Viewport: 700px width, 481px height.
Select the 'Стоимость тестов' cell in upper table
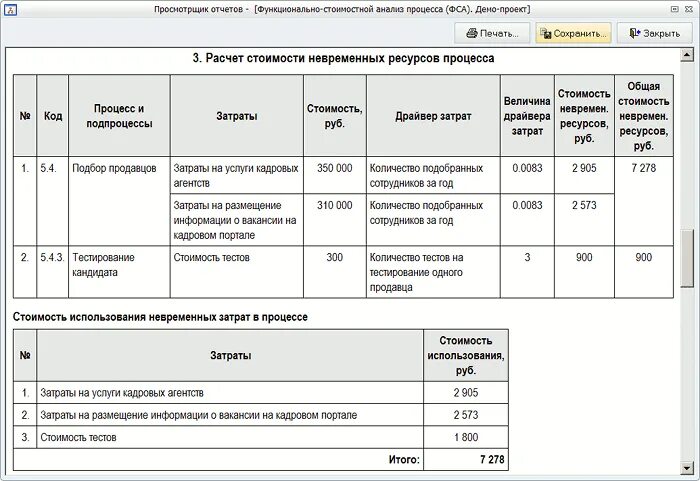click(x=237, y=272)
